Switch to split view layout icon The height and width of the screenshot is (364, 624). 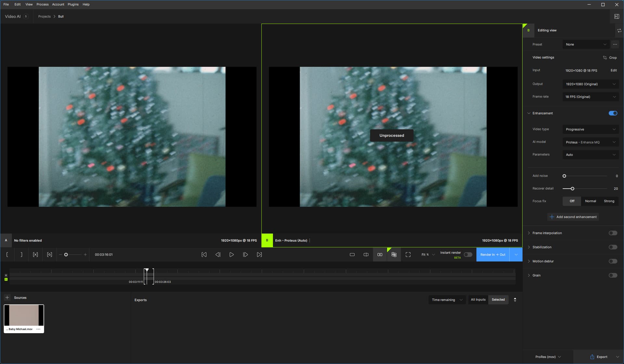coord(366,255)
